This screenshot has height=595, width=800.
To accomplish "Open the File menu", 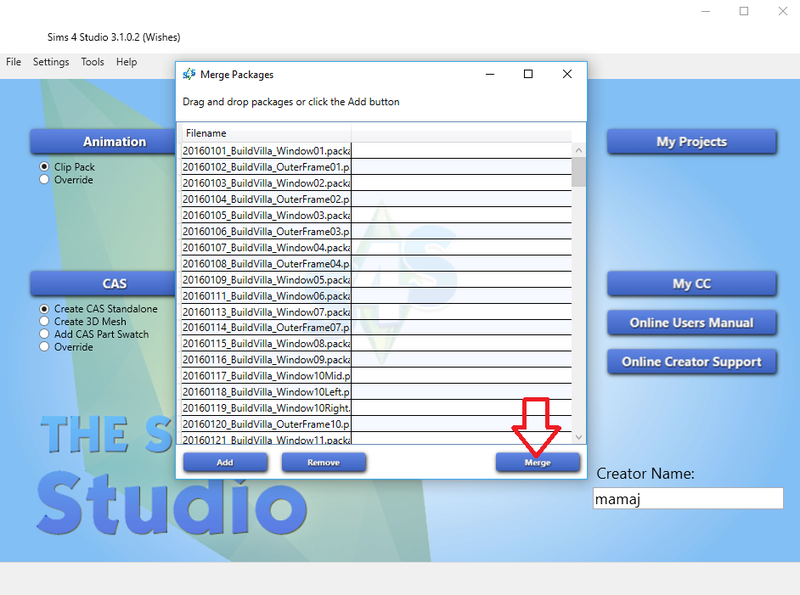I will 14,62.
